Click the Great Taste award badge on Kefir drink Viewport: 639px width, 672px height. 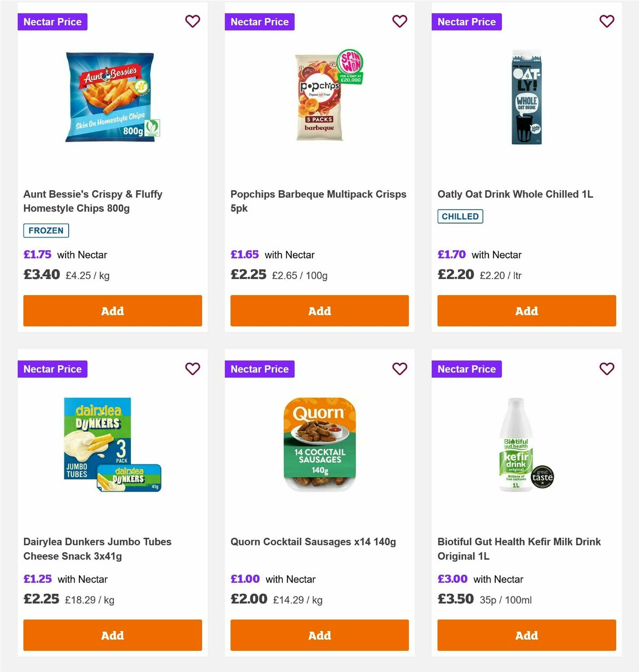(x=542, y=478)
